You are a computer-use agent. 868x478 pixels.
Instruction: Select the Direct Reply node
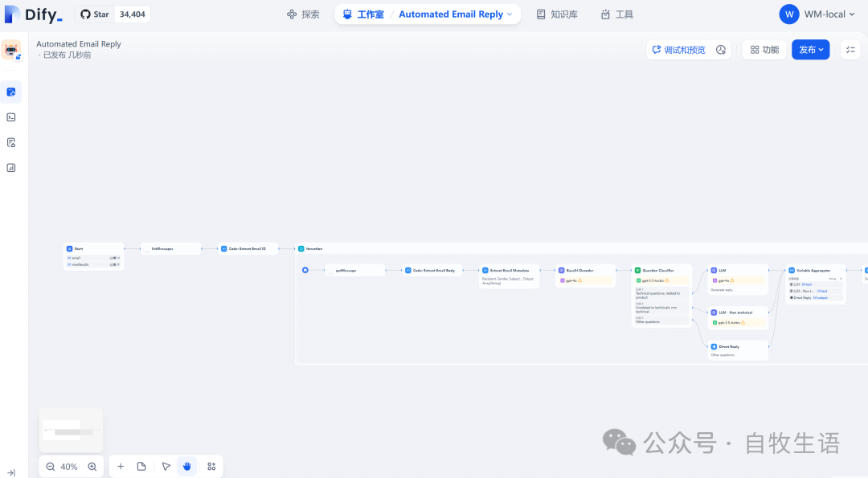pos(738,350)
